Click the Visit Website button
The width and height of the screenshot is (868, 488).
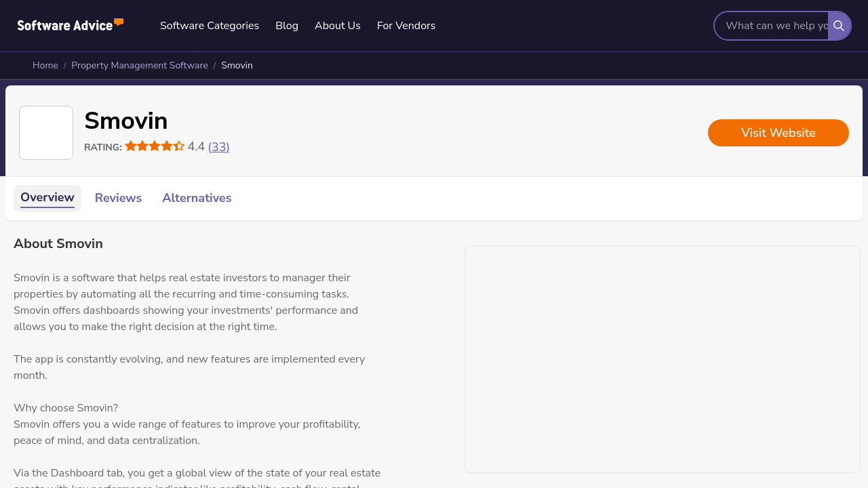pyautogui.click(x=778, y=133)
